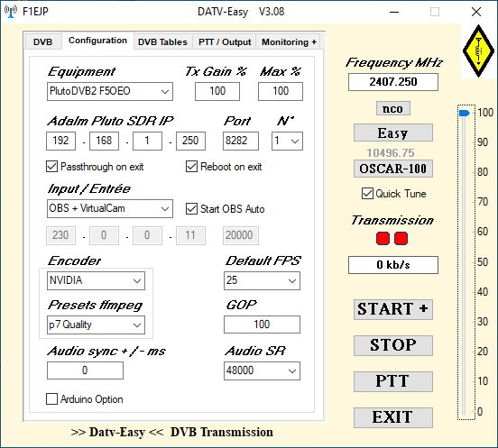Screen dimensions: 498x448
Task: Click the antenna app icon in title bar
Action: pyautogui.click(x=11, y=12)
